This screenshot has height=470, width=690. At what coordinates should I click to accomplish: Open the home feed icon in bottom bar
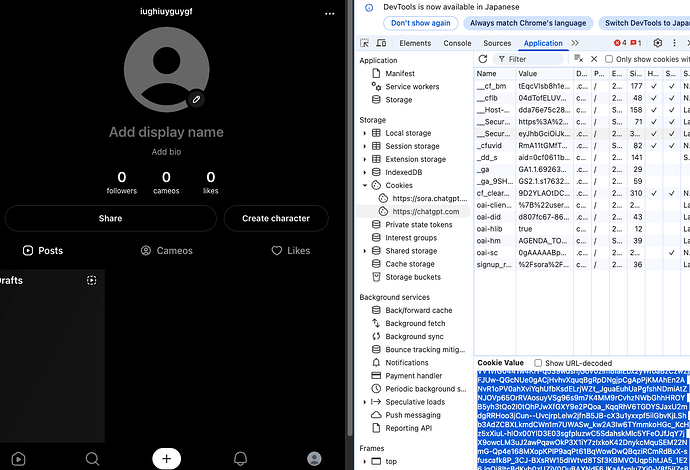point(18,459)
